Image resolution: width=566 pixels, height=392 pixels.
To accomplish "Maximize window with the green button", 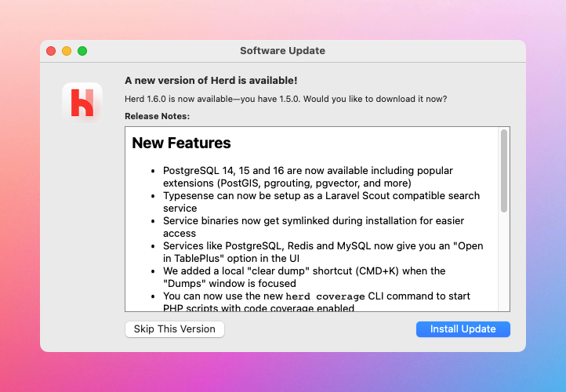I will coord(82,51).
